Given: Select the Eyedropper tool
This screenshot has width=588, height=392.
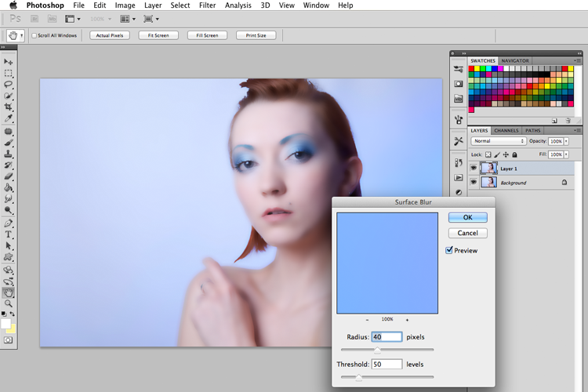Looking at the screenshot, I should 9,118.
